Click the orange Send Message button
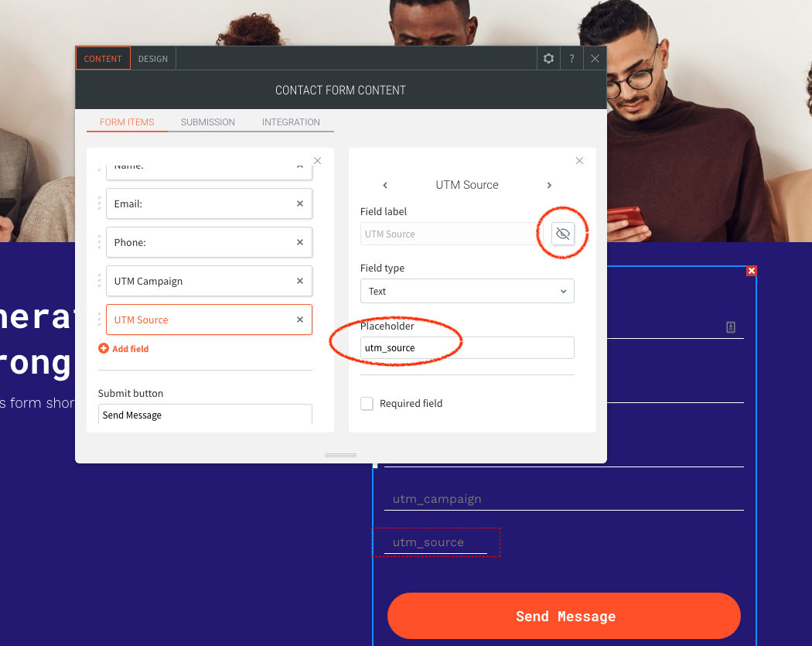Image resolution: width=812 pixels, height=646 pixels. click(x=564, y=616)
